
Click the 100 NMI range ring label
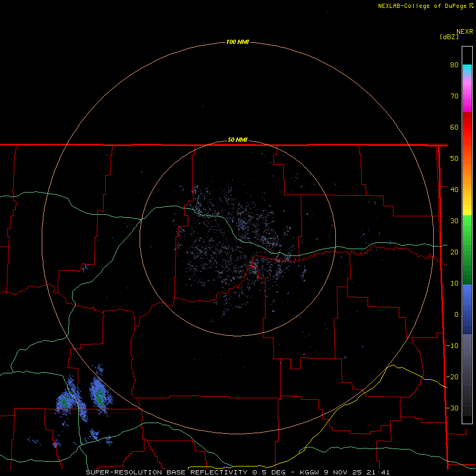coord(237,42)
